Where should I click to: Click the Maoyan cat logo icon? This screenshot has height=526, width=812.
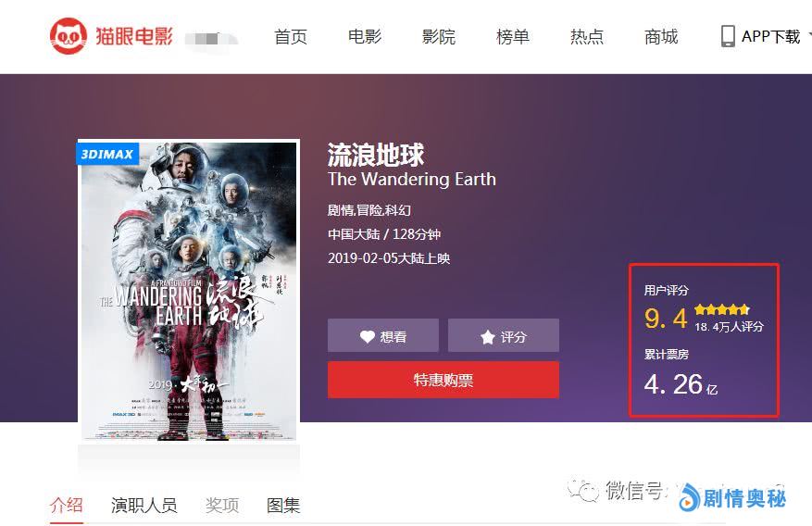68,36
